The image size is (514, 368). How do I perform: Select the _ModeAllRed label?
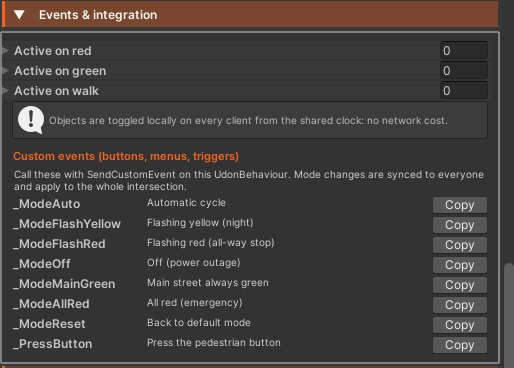pyautogui.click(x=51, y=304)
